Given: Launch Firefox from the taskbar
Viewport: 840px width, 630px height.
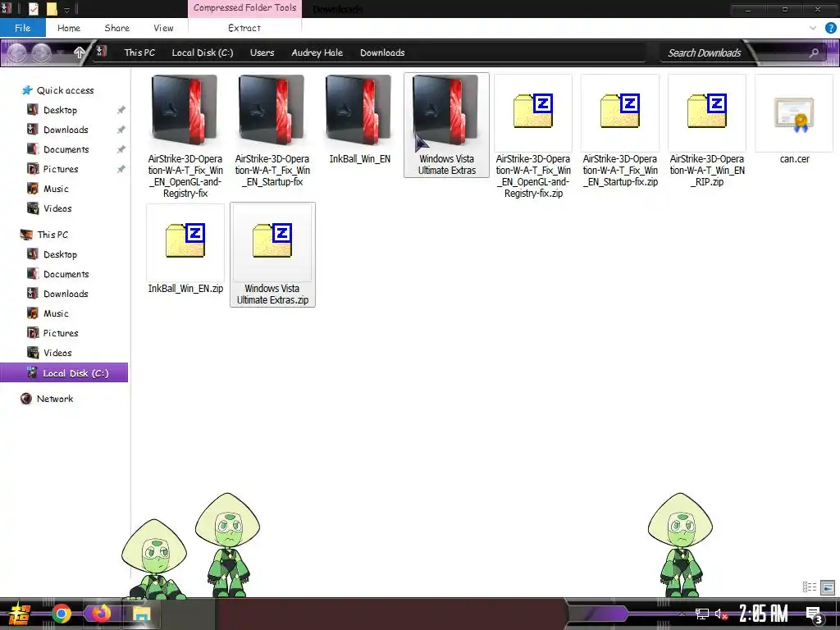Looking at the screenshot, I should pos(101,614).
